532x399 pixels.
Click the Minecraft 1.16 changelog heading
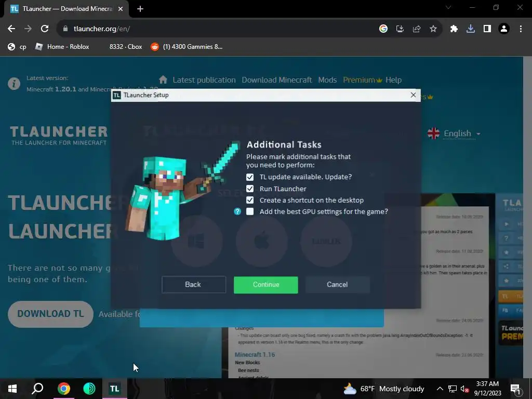[x=255, y=354]
